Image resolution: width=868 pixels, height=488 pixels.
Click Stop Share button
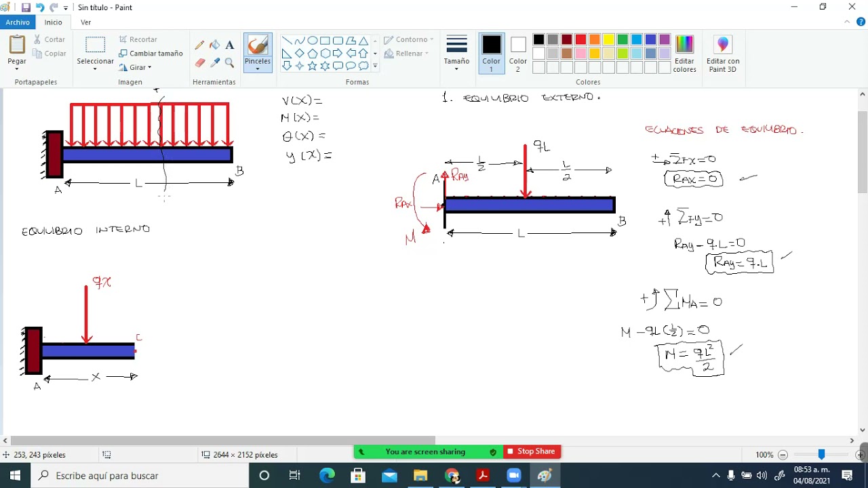(532, 451)
